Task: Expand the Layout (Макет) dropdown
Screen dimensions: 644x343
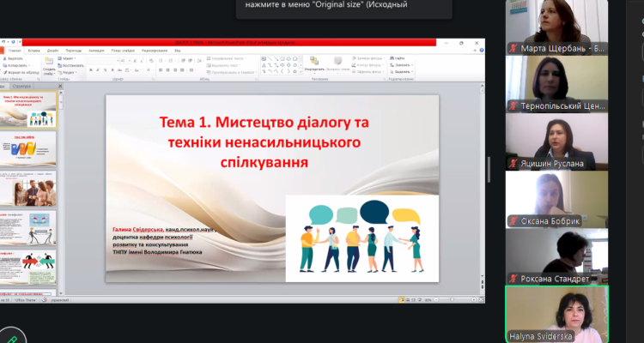Action: pos(73,58)
